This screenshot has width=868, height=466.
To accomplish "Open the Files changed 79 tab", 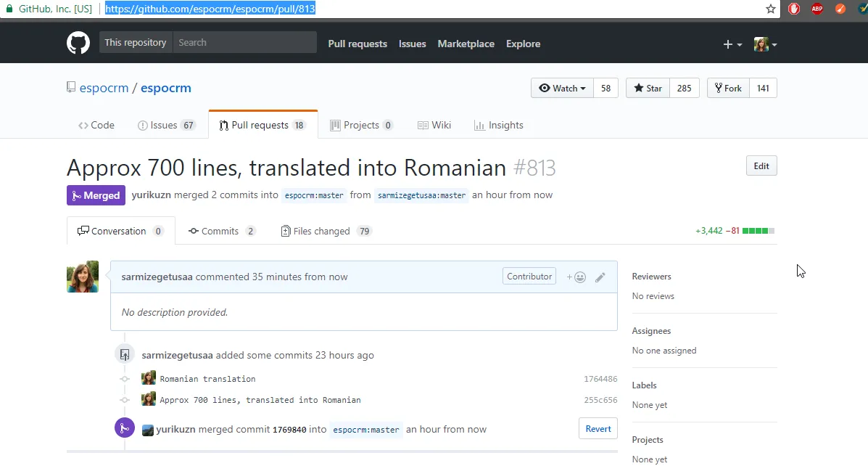I will pos(326,231).
